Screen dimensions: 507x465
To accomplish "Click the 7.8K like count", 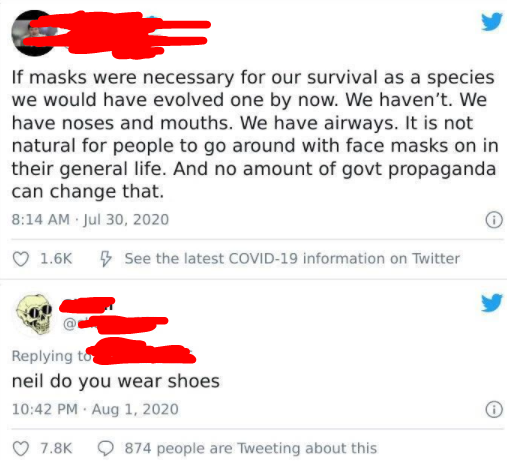I will [x=56, y=448].
